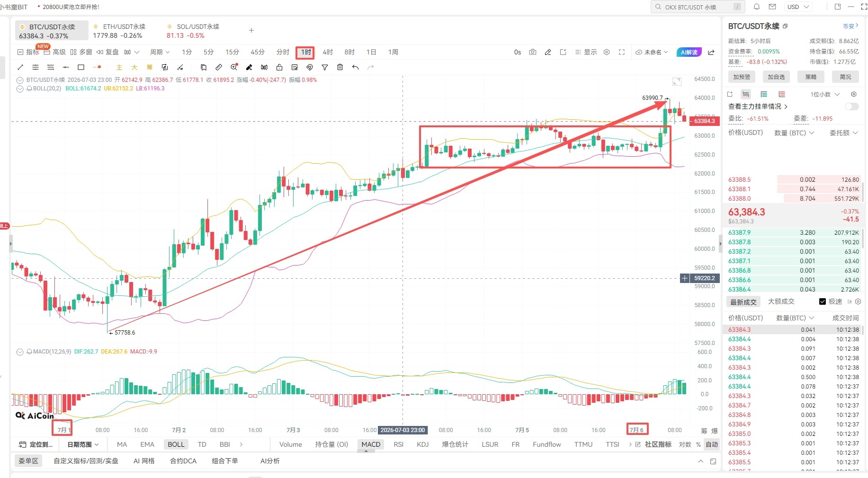
Task: Open the 1位小数 precision dropdown
Action: pos(825,94)
